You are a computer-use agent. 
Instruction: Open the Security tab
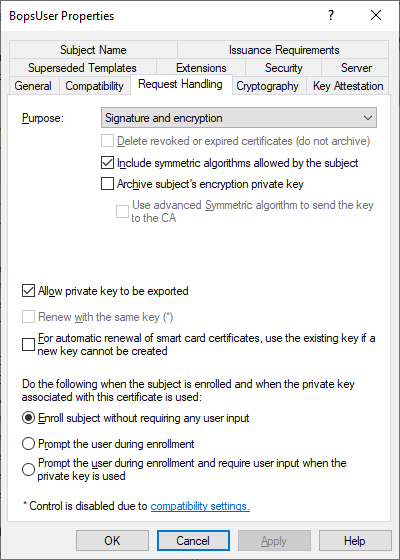click(x=284, y=68)
